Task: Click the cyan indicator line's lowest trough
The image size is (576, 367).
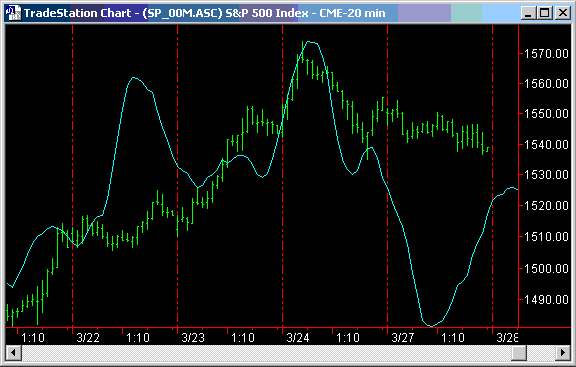Action: (431, 326)
